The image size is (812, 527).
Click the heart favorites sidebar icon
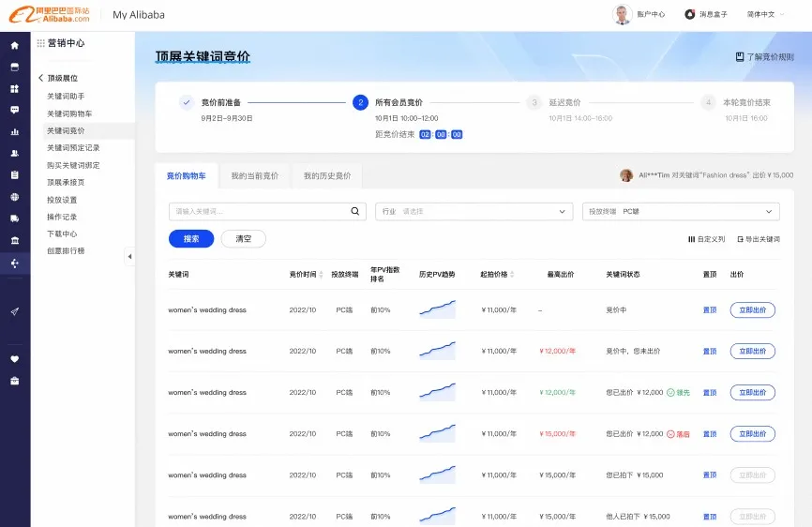[x=14, y=358]
